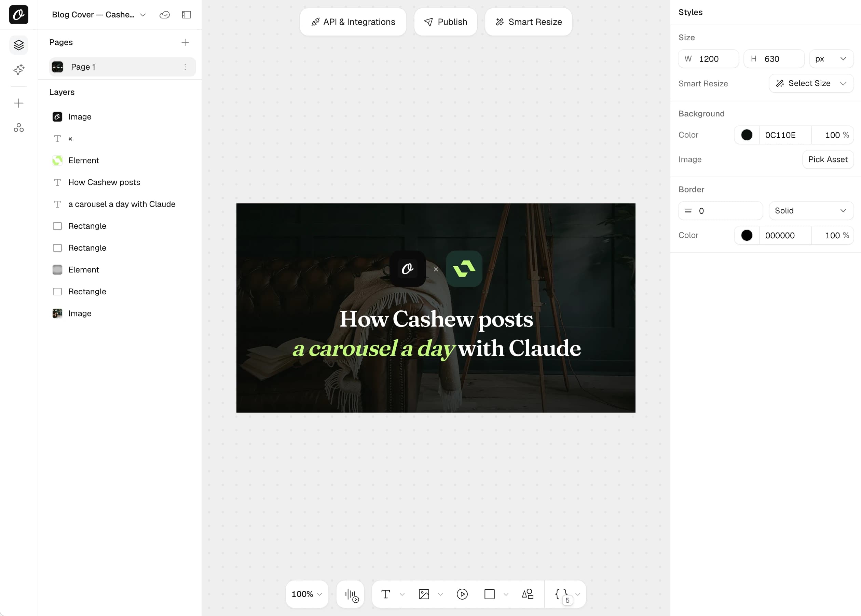Select the Video play tool in toolbar
The image size is (861, 616).
coord(462,594)
